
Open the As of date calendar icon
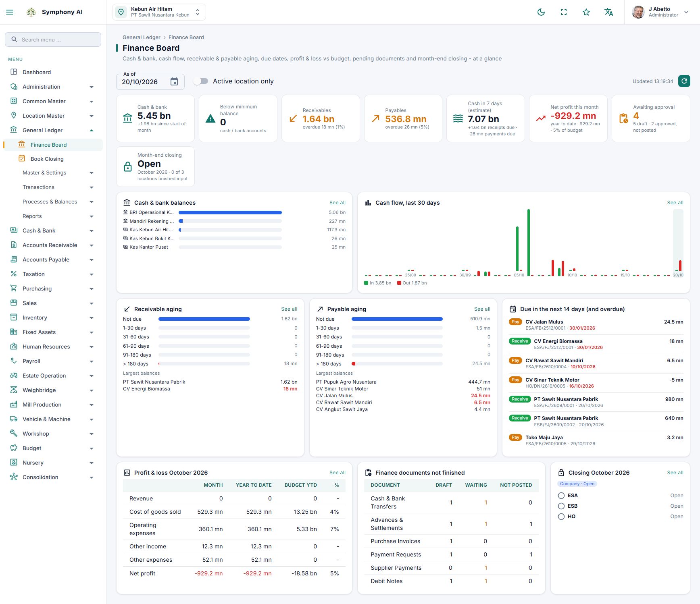click(174, 82)
